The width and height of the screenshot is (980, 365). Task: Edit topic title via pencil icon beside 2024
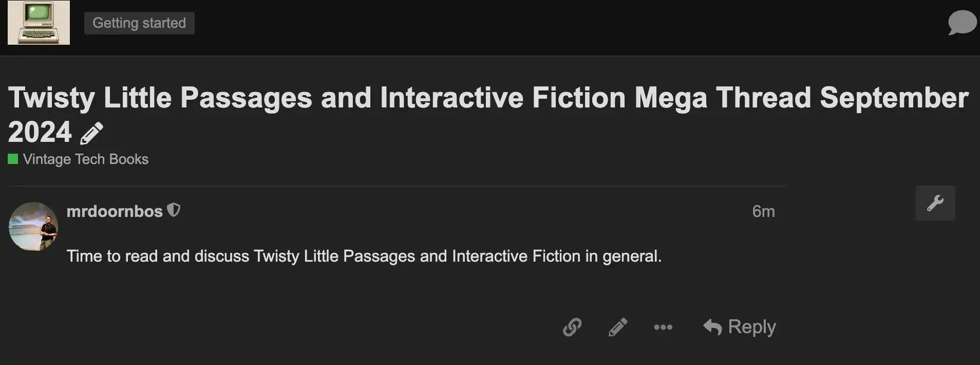click(92, 133)
